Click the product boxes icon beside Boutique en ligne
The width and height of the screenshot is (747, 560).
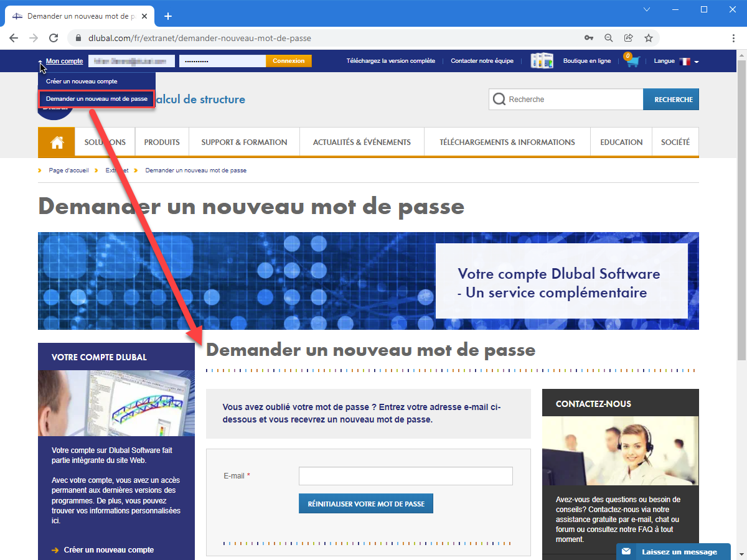pos(542,60)
